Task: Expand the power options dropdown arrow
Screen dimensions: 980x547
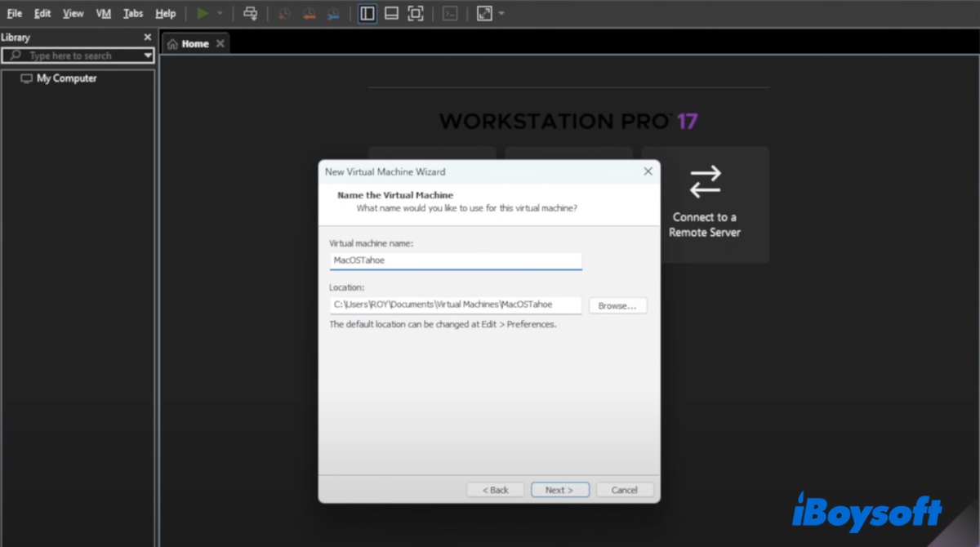Action: 220,14
